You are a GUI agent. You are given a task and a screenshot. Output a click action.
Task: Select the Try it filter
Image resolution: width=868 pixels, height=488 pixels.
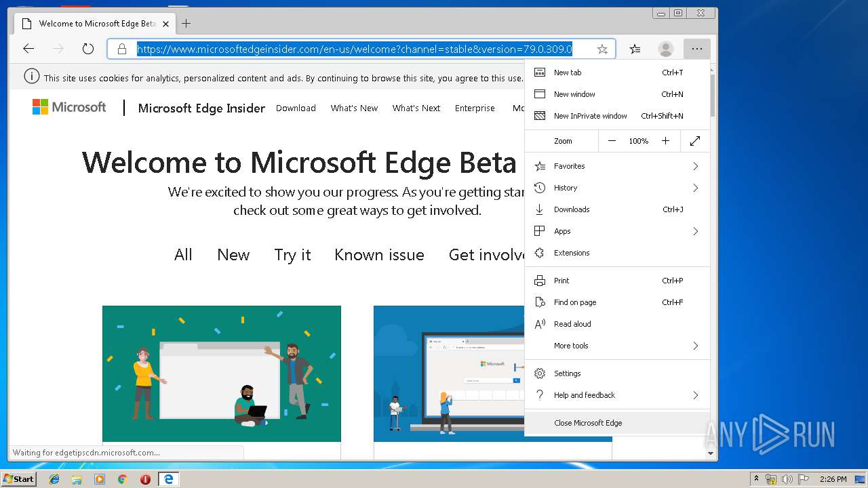point(292,255)
